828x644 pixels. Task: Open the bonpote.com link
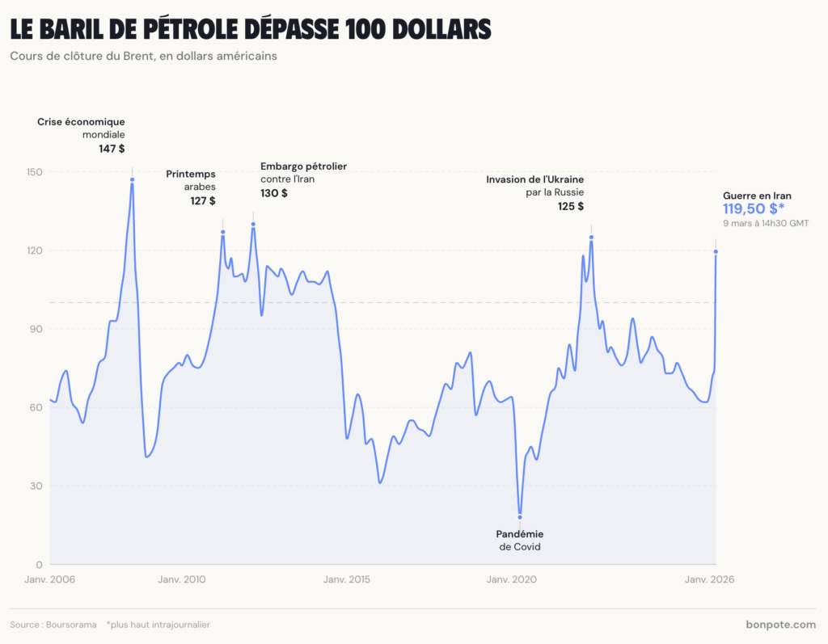(x=780, y=625)
